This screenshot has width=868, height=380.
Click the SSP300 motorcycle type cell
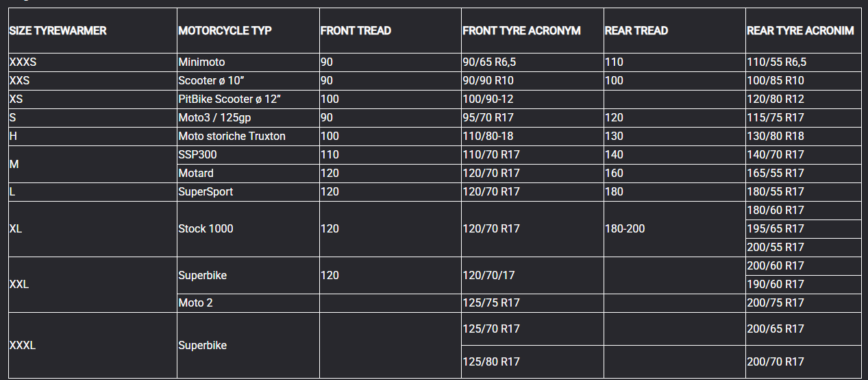pos(197,155)
